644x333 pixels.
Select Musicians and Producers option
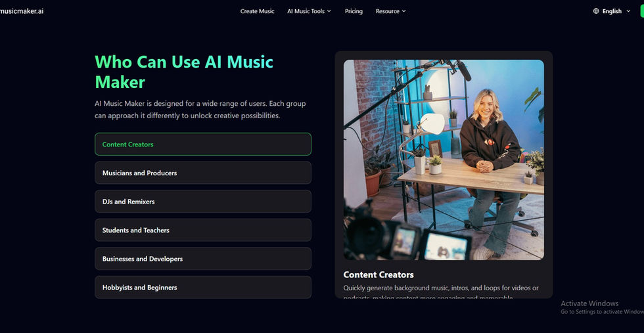[x=203, y=173]
